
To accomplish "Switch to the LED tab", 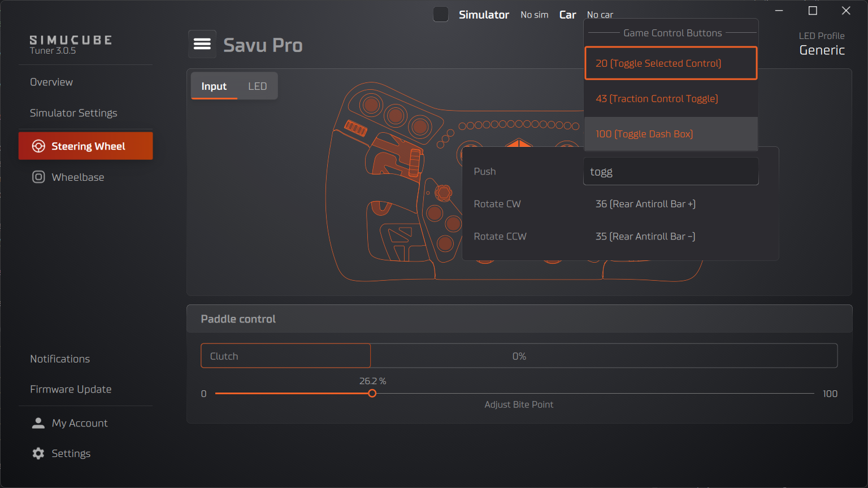I will [x=257, y=86].
